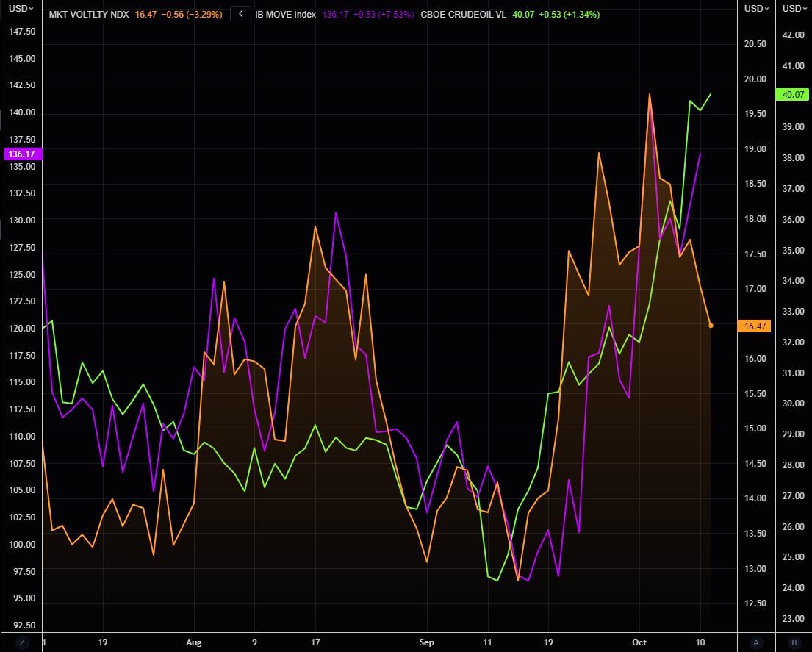Select the MKT VOLTLTY NDX legend title
Image resolution: width=812 pixels, height=652 pixels.
[89, 15]
